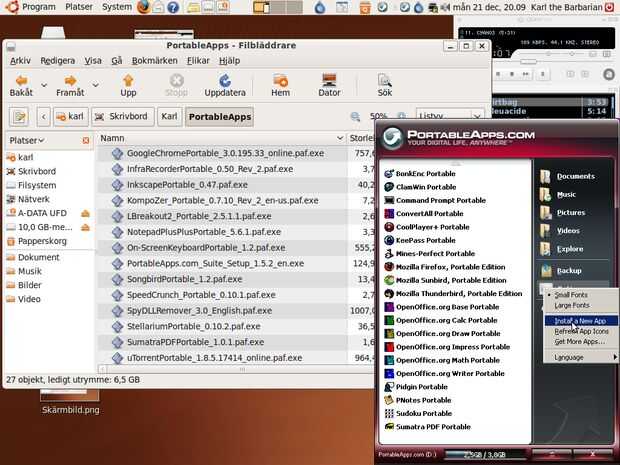Launch Pidgin Portable

click(x=416, y=387)
